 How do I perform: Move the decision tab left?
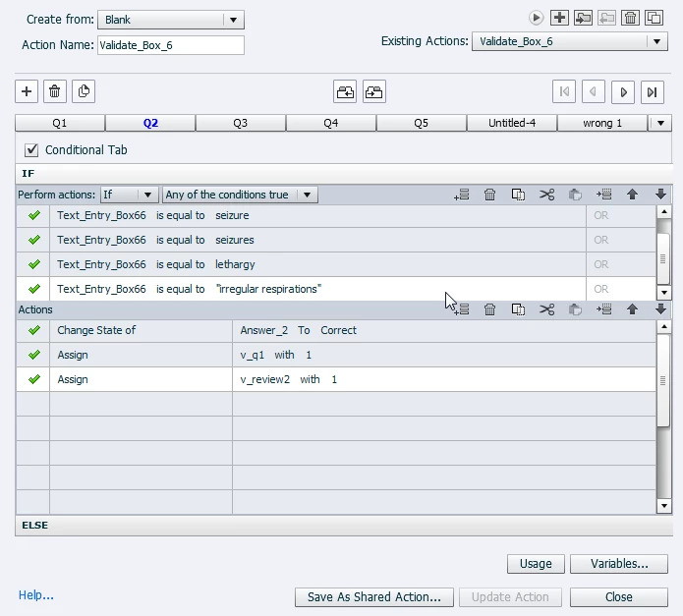pyautogui.click(x=345, y=91)
